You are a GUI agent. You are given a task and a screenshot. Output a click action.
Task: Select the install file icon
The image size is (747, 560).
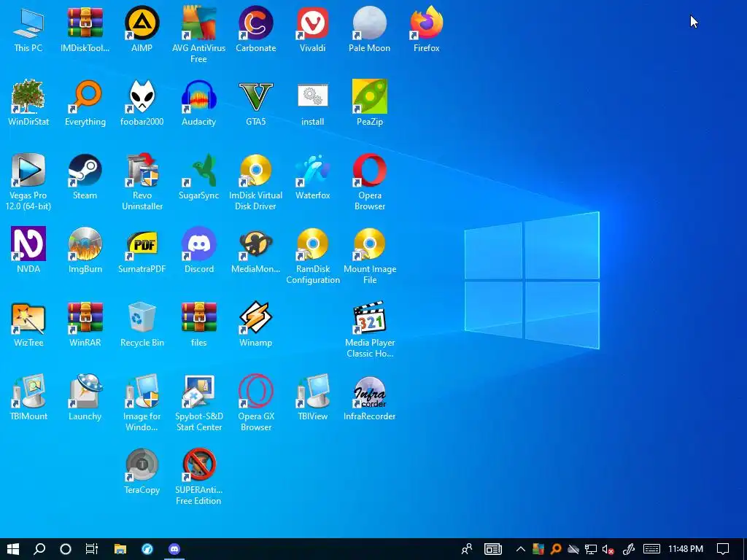(x=312, y=104)
